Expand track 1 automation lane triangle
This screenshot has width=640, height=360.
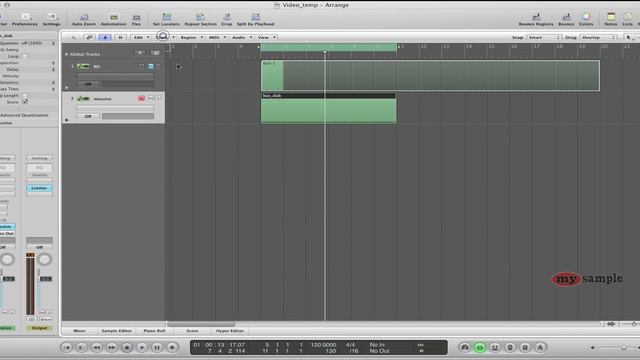point(67,87)
